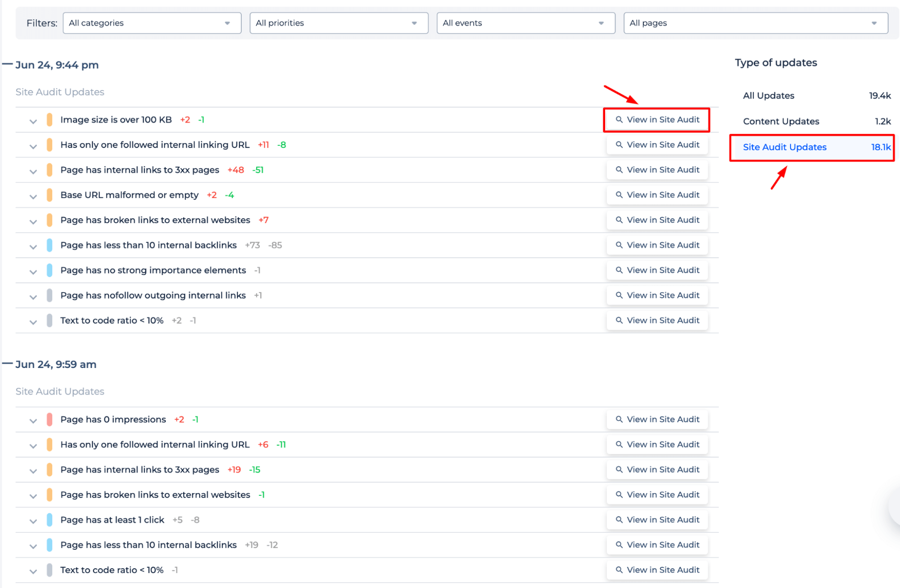View Page has no strong importance elements in Site Audit

[657, 270]
